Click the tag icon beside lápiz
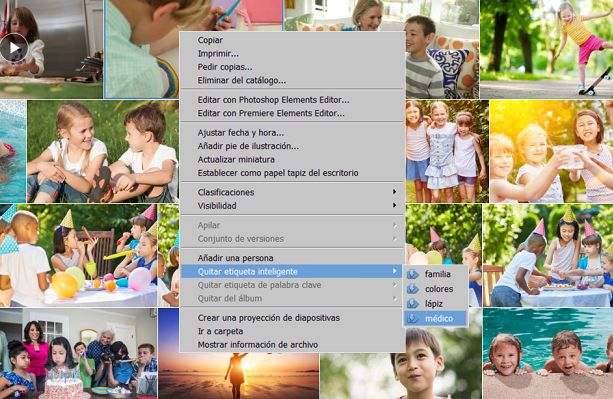Image resolution: width=613 pixels, height=399 pixels. pyautogui.click(x=412, y=304)
